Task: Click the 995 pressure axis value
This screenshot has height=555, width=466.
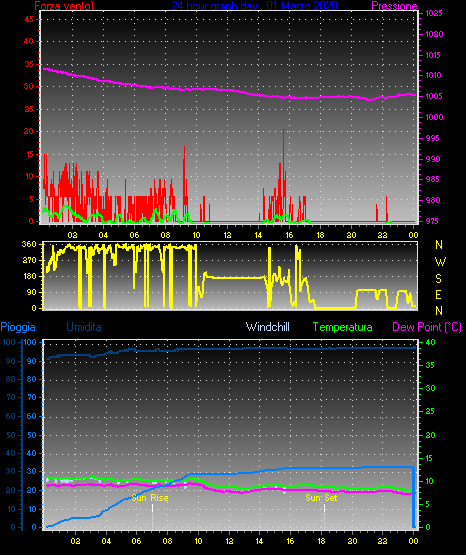Action: pos(433,138)
